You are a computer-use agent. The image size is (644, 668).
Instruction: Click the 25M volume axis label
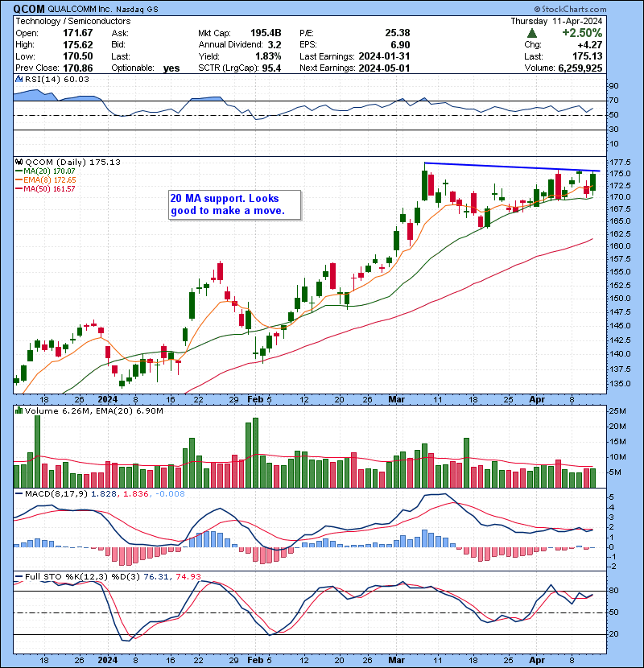pyautogui.click(x=617, y=411)
